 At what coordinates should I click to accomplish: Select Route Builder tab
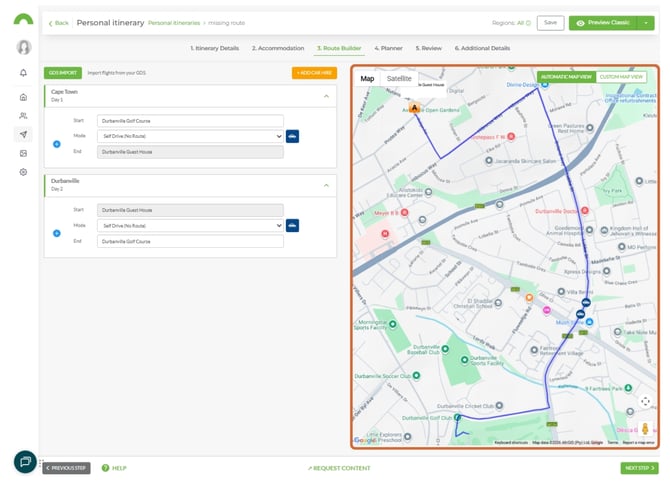[x=339, y=48]
